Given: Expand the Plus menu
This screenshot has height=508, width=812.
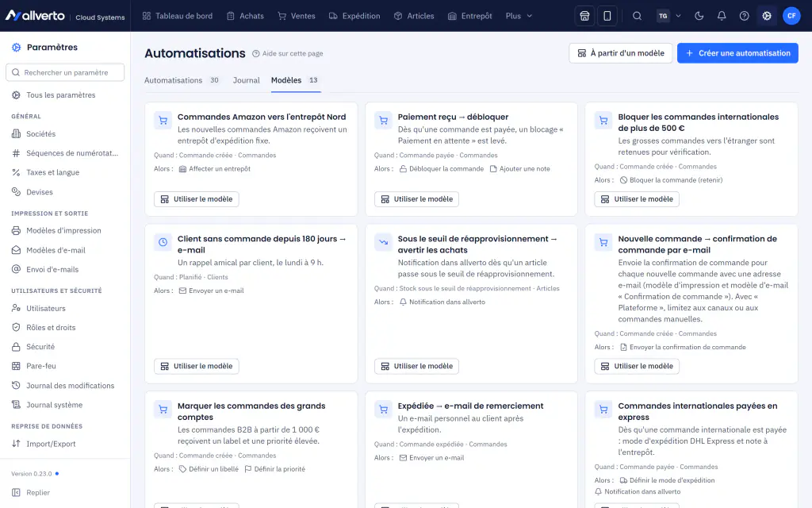Looking at the screenshot, I should pos(519,16).
